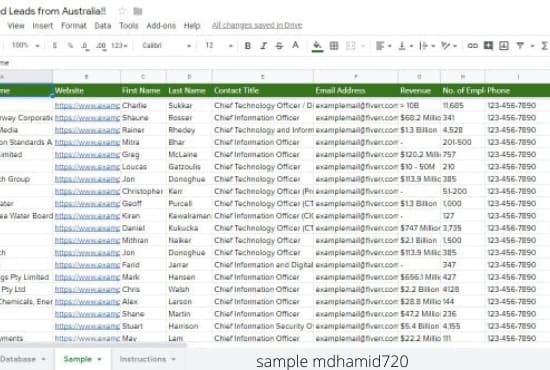The height and width of the screenshot is (370, 550).
Task: Open the website link in Stuart's row
Action: tap(87, 326)
